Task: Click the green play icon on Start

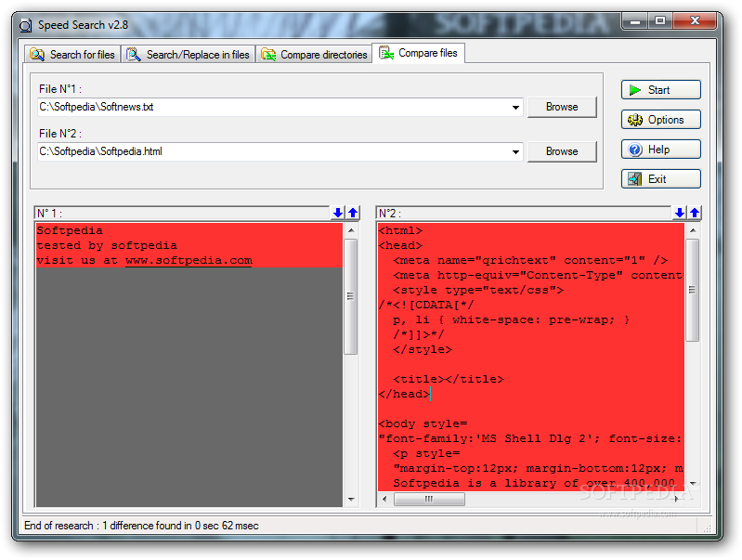Action: point(635,90)
